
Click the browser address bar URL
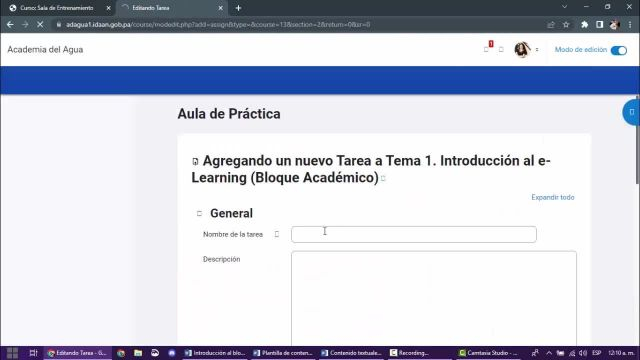click(x=218, y=24)
